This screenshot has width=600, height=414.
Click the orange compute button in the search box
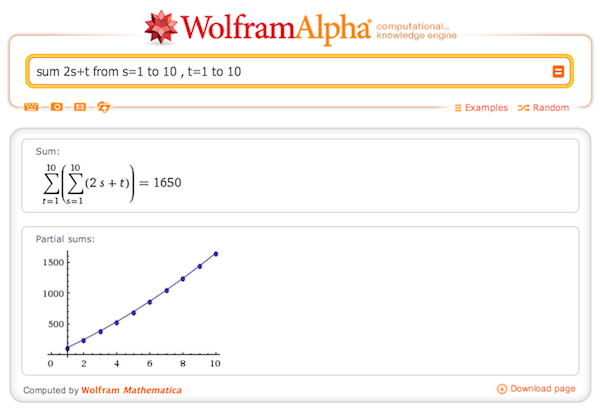[558, 72]
